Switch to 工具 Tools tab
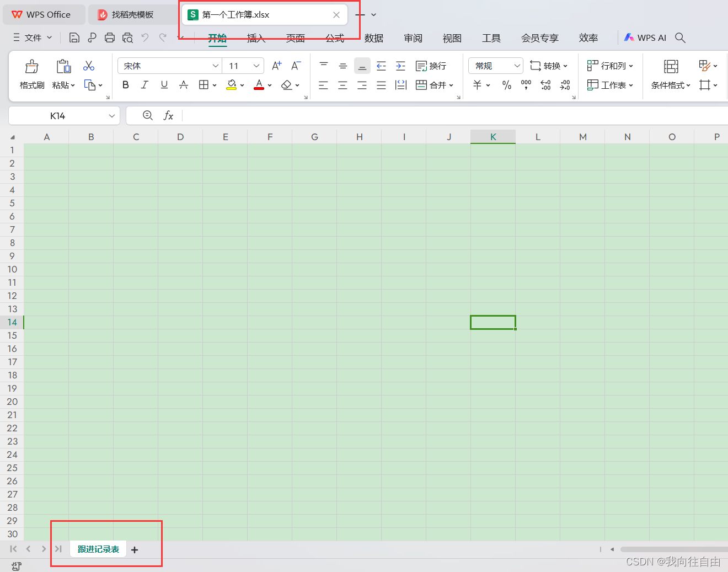 (491, 38)
